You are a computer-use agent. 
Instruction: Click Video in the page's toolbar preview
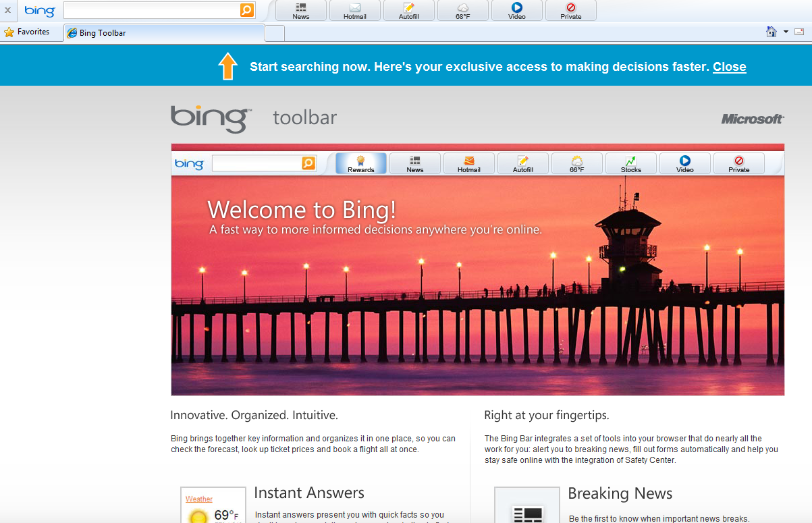tap(685, 163)
